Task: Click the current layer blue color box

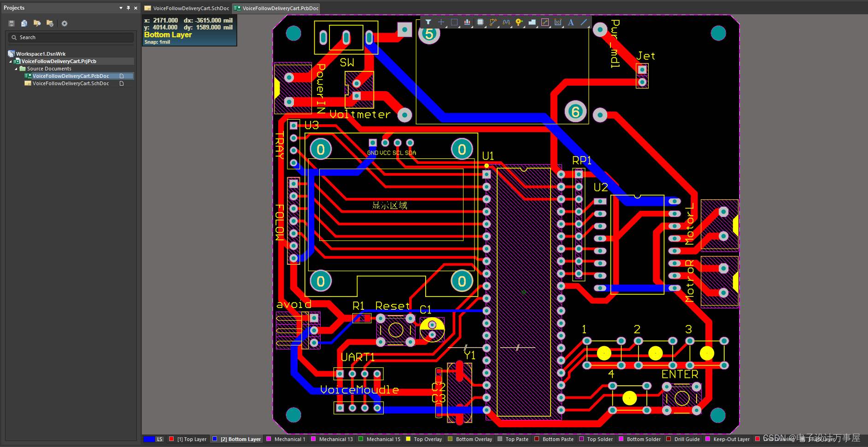Action: 148,439
